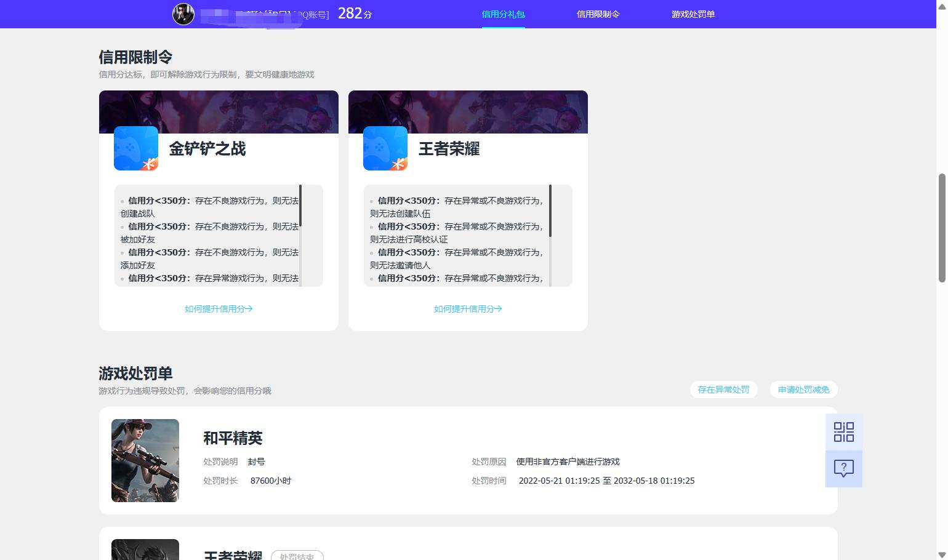
Task: Click the banner image on 王者荣耀 card
Action: pyautogui.click(x=468, y=112)
